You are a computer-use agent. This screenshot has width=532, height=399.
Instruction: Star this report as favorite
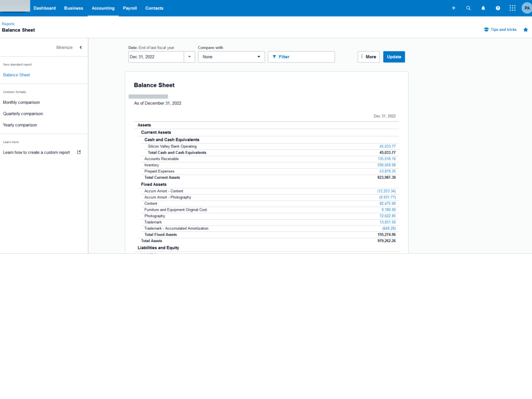(525, 30)
